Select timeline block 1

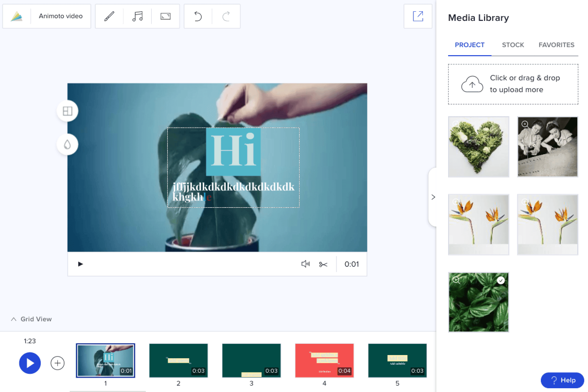[106, 360]
